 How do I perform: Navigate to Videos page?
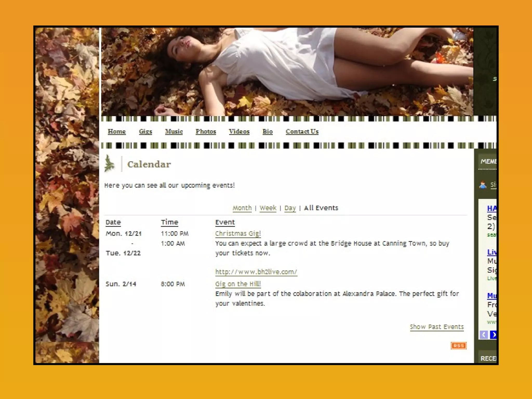[x=239, y=131]
